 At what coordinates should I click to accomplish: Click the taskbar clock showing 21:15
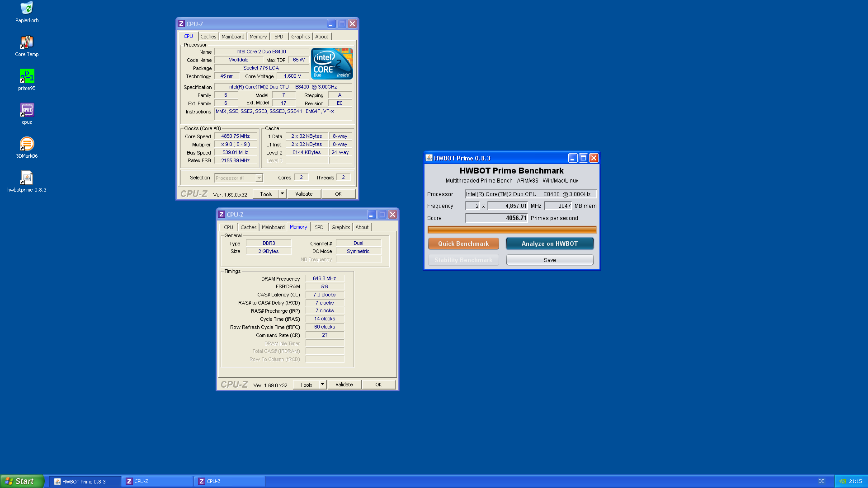pyautogui.click(x=855, y=481)
